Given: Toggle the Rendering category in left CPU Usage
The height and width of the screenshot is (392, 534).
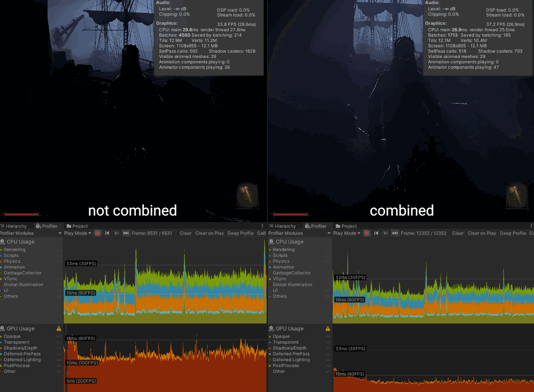Looking at the screenshot, I should tap(14, 250).
